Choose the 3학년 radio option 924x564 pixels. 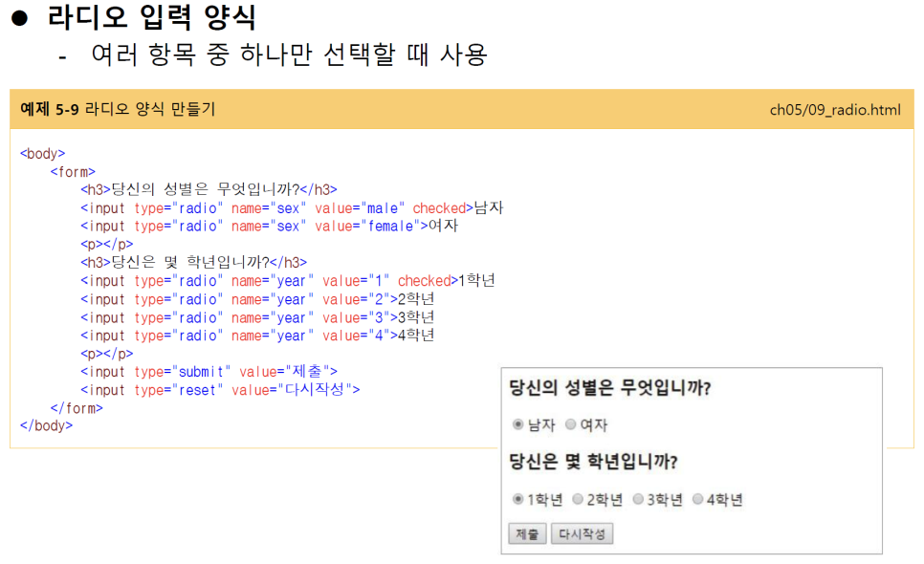[x=638, y=499]
